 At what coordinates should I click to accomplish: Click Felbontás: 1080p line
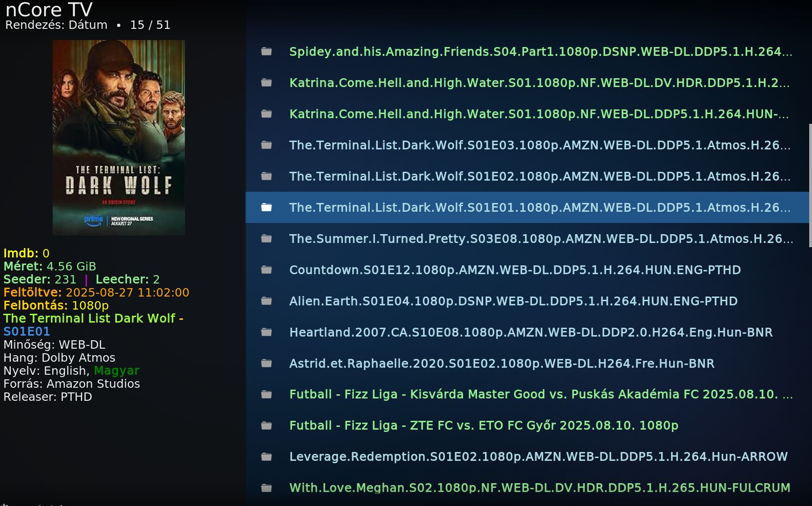[56, 305]
